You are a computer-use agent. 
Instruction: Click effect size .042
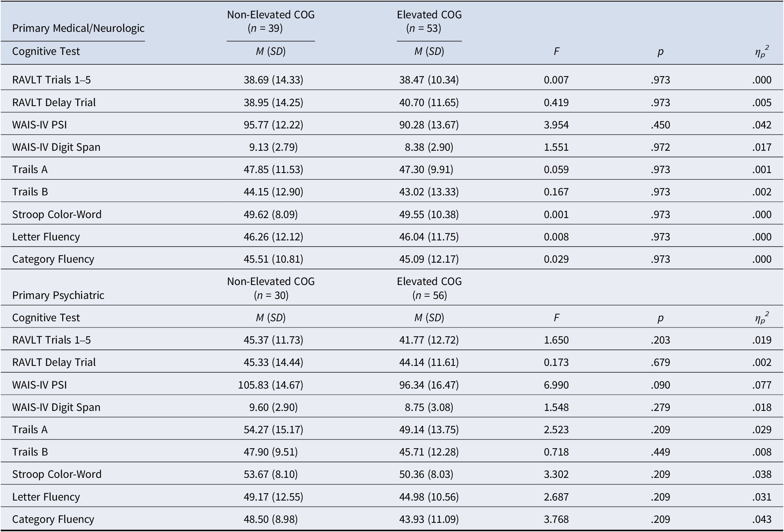(x=762, y=125)
